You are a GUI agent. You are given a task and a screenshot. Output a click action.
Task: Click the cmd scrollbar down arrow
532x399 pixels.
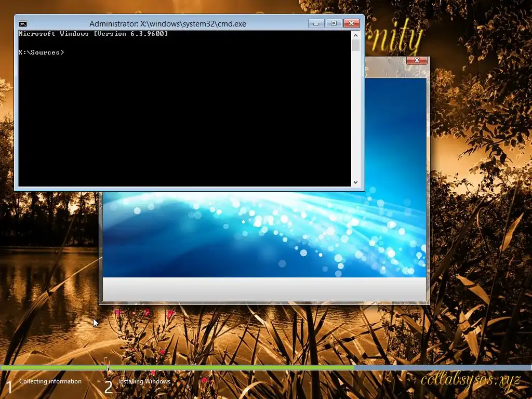355,182
